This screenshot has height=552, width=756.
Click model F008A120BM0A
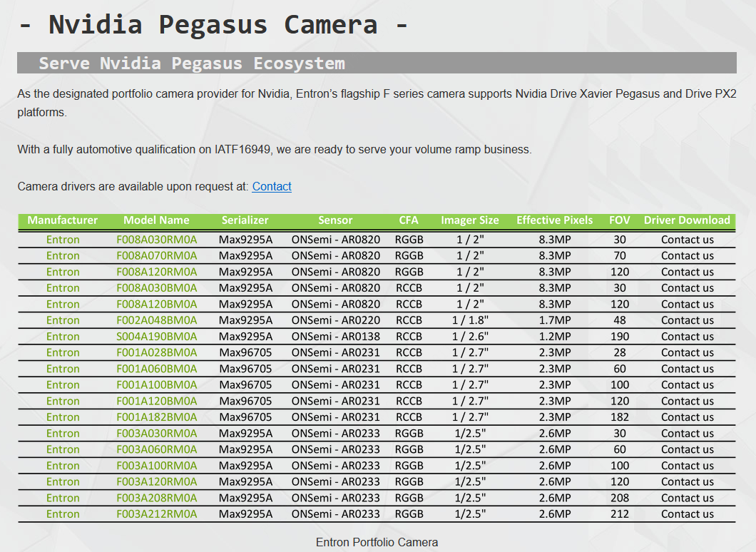coord(157,305)
